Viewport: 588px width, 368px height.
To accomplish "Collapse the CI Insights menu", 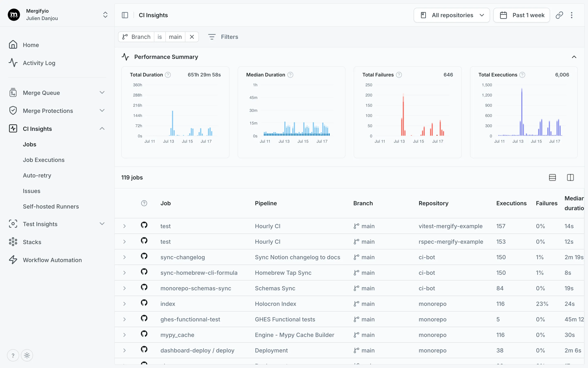I will point(102,129).
